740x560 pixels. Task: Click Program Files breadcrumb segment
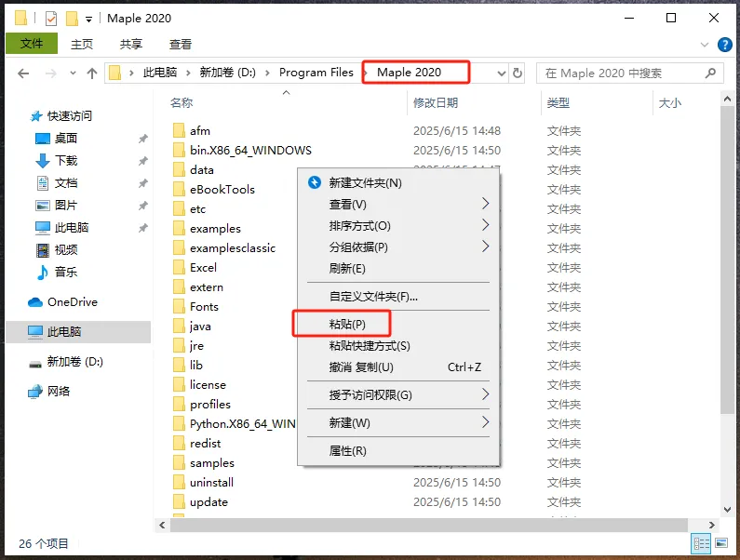(x=316, y=73)
